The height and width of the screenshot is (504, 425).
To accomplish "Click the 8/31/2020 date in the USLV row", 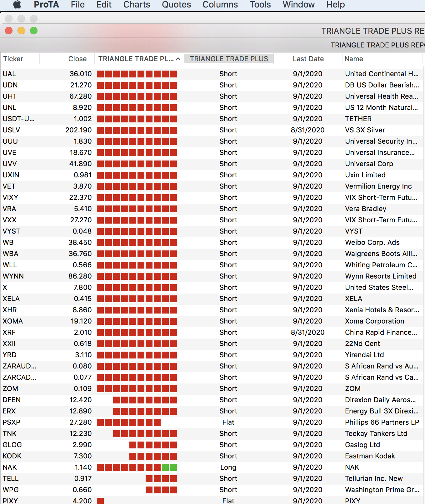I will click(308, 130).
